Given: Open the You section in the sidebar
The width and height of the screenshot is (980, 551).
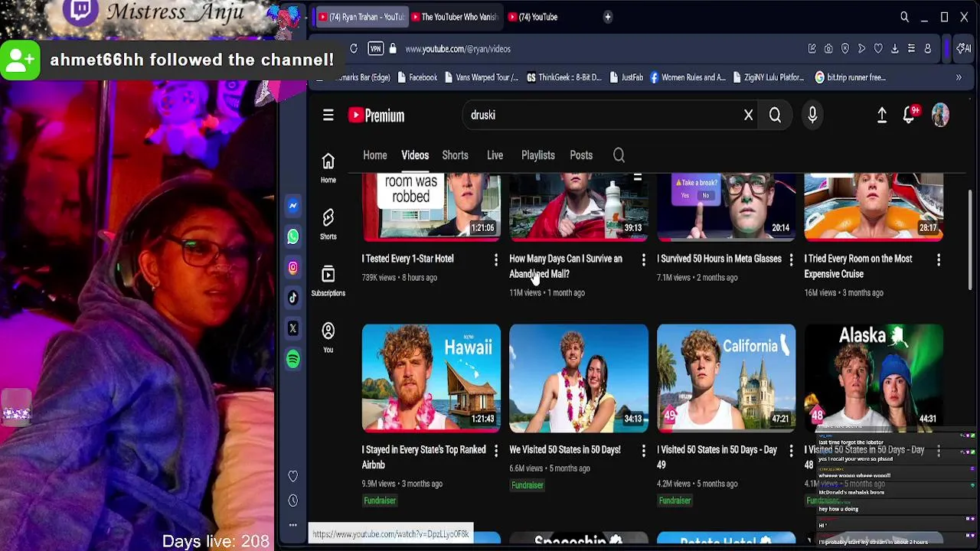Looking at the screenshot, I should pos(328,337).
